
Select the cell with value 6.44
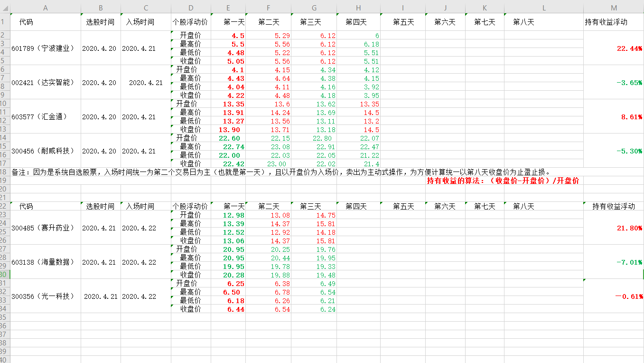click(228, 309)
